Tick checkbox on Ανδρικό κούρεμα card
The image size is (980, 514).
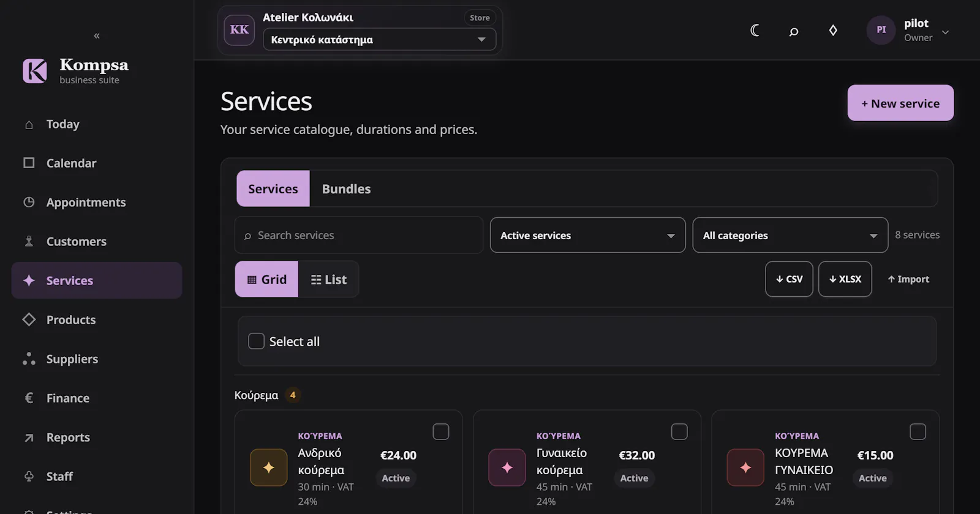tap(441, 431)
